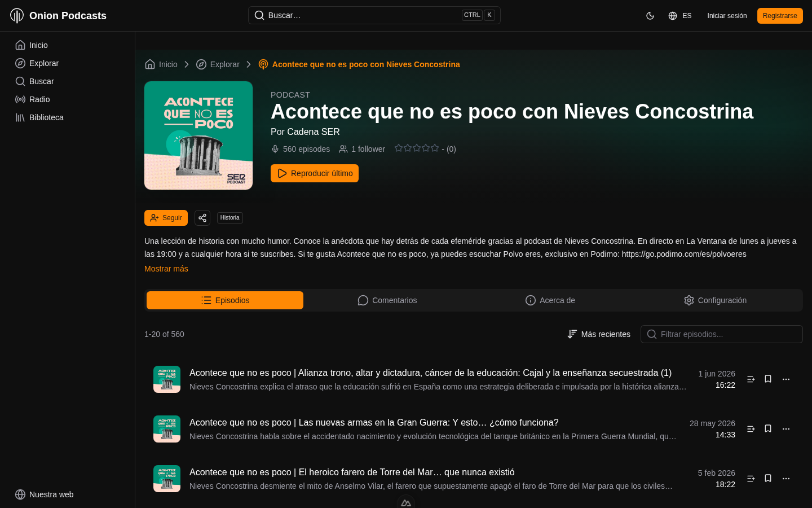Focus the top Buscar search field
The width and height of the screenshot is (812, 508).
point(374,15)
